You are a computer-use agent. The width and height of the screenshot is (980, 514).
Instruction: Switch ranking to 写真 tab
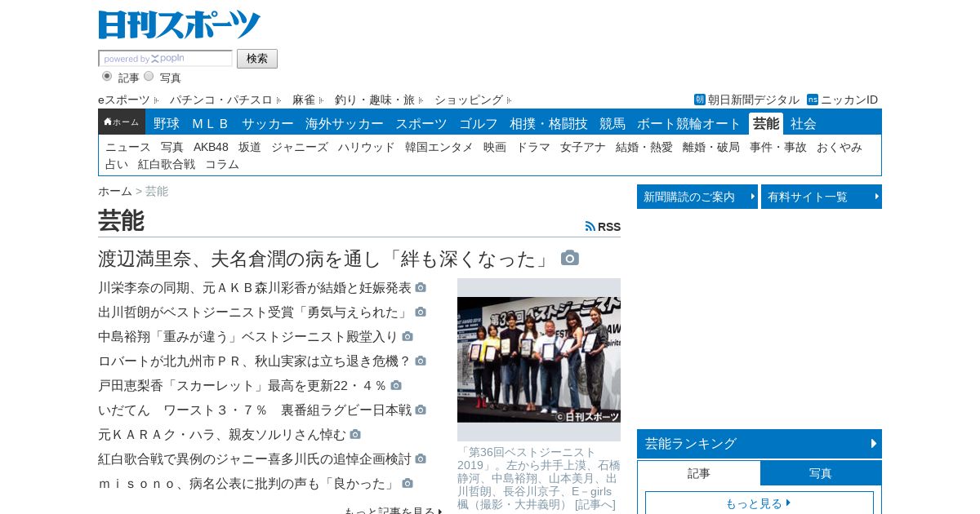pyautogui.click(x=821, y=473)
